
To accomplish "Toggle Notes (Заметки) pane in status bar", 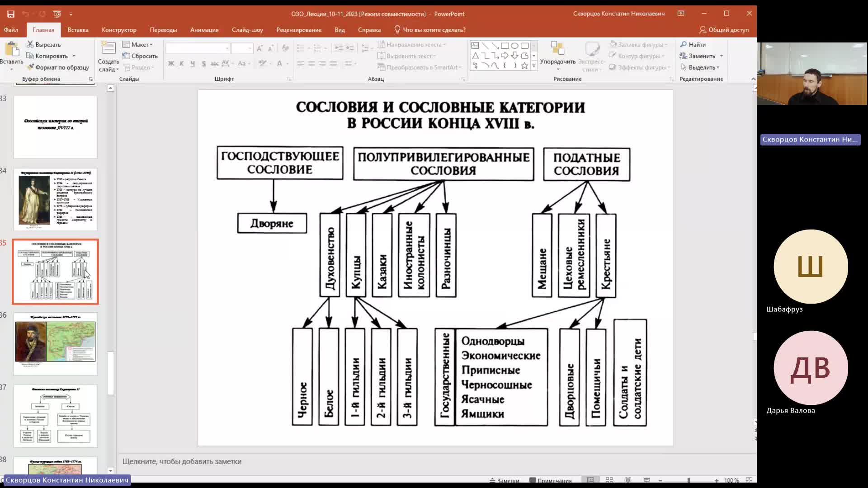I will pyautogui.click(x=504, y=480).
